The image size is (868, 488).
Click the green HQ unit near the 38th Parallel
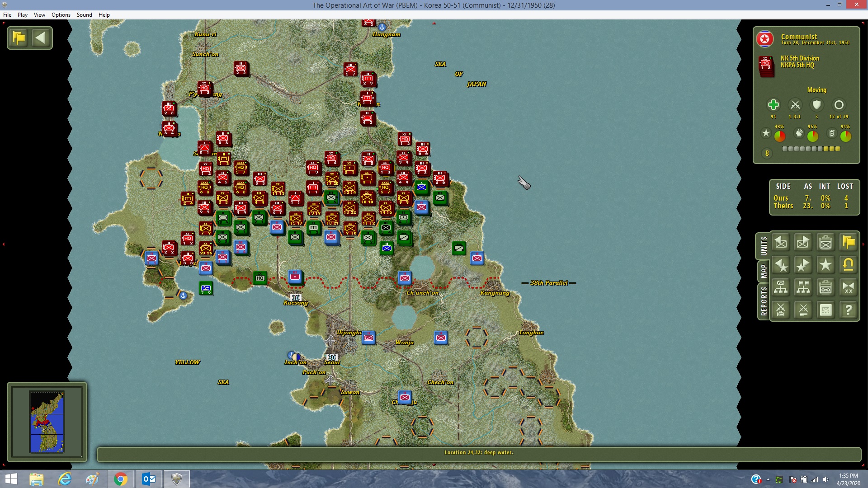point(260,278)
